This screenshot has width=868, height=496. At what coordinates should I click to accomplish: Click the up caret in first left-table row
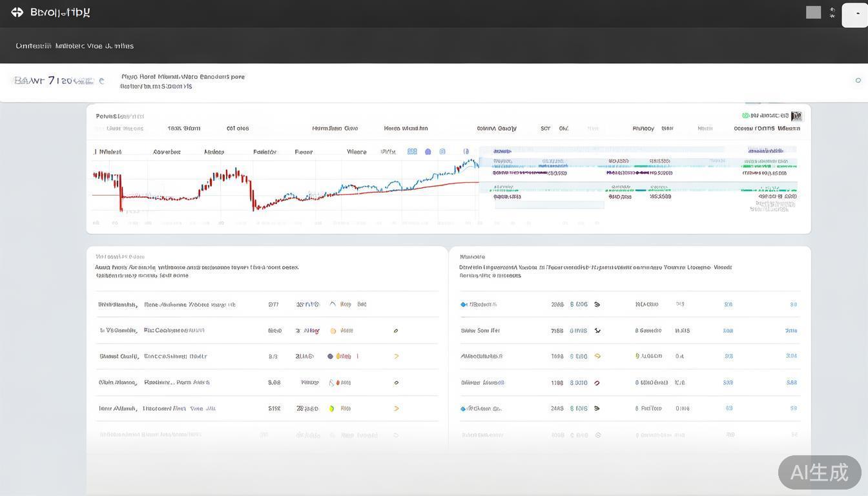tap(333, 304)
